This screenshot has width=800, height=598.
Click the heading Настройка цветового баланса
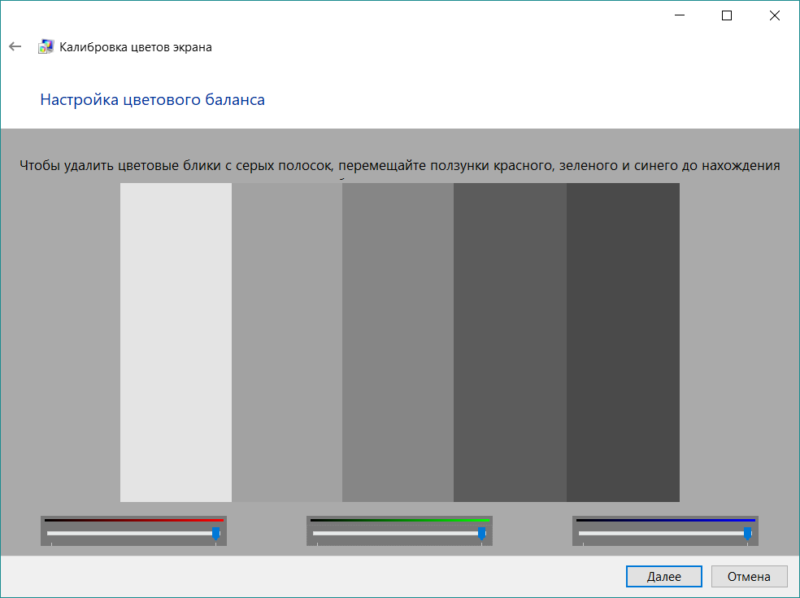[x=152, y=99]
